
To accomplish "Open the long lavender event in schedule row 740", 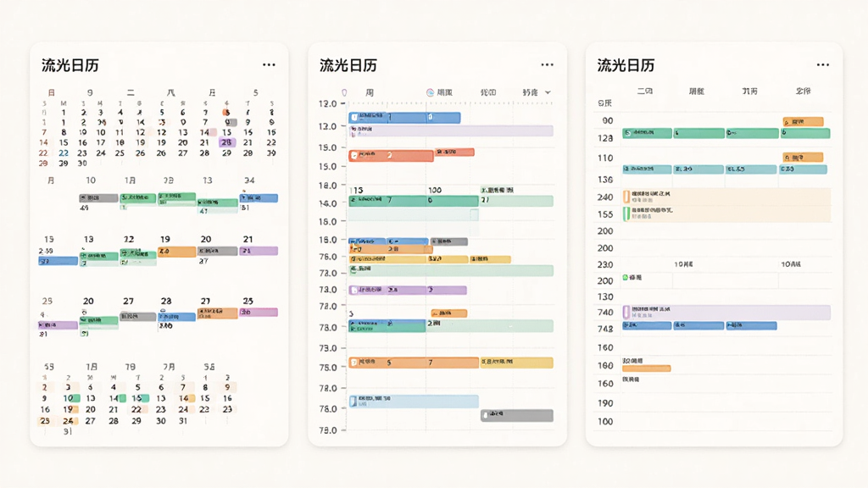I will click(x=726, y=312).
